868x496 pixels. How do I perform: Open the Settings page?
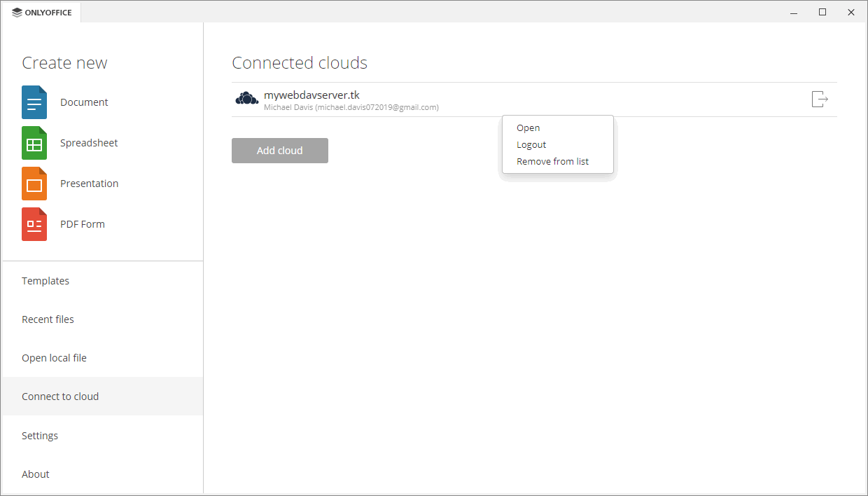(40, 435)
